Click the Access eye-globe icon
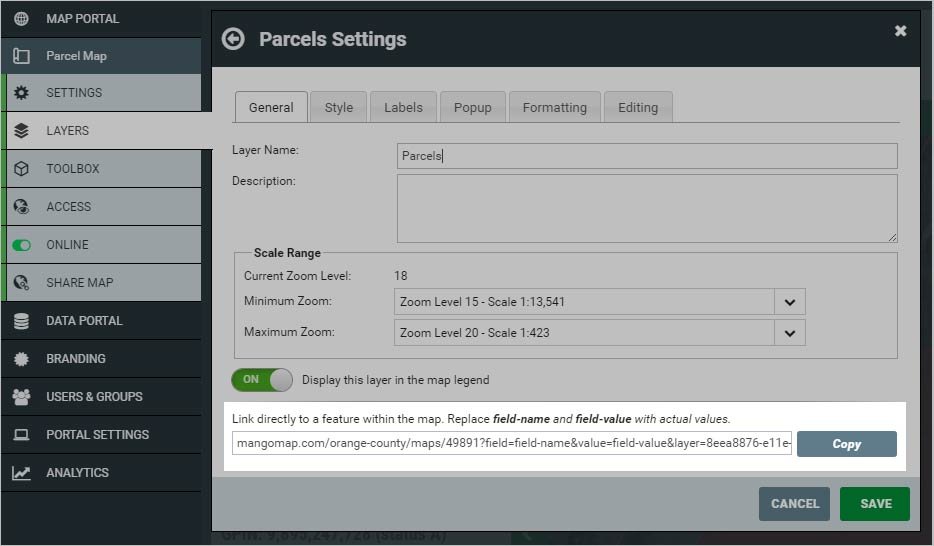Viewport: 934px width, 546px height. [x=21, y=207]
